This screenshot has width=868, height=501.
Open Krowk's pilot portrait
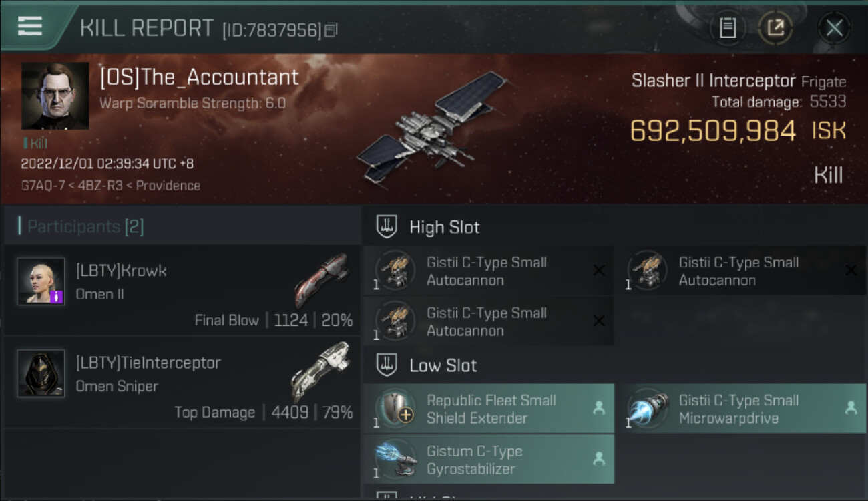point(41,281)
